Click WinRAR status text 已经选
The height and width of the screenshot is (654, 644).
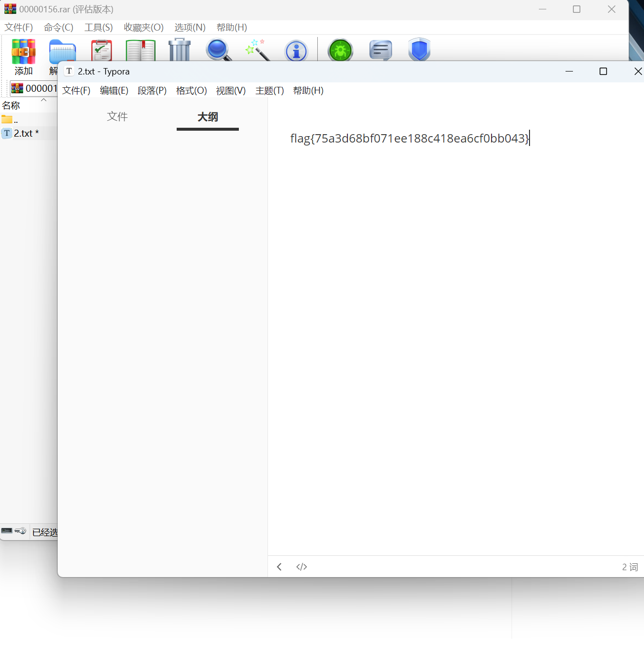[45, 532]
